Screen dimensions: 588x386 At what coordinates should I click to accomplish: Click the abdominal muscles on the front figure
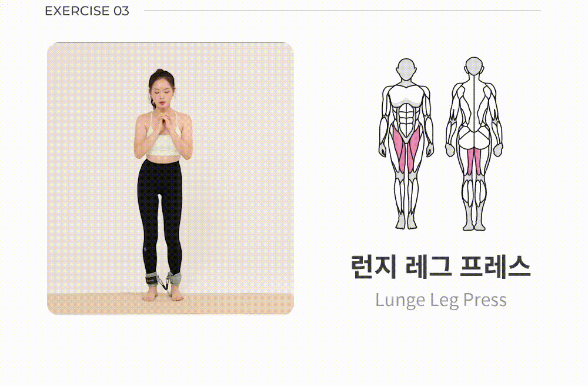[x=406, y=114]
